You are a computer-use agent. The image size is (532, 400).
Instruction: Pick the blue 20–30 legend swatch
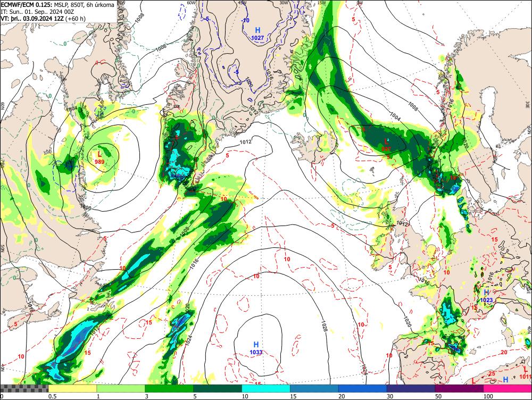click(362, 388)
